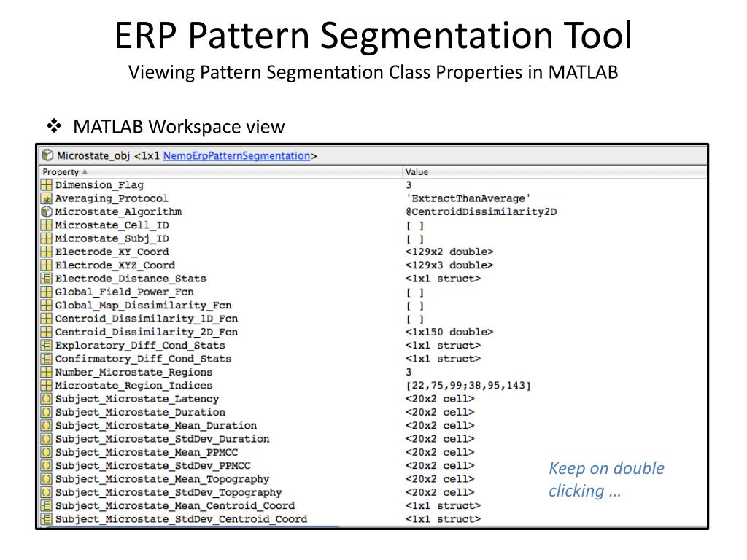This screenshot has height=560, width=747.
Task: Select the Microstate_obj variable name in header
Action: 93,156
